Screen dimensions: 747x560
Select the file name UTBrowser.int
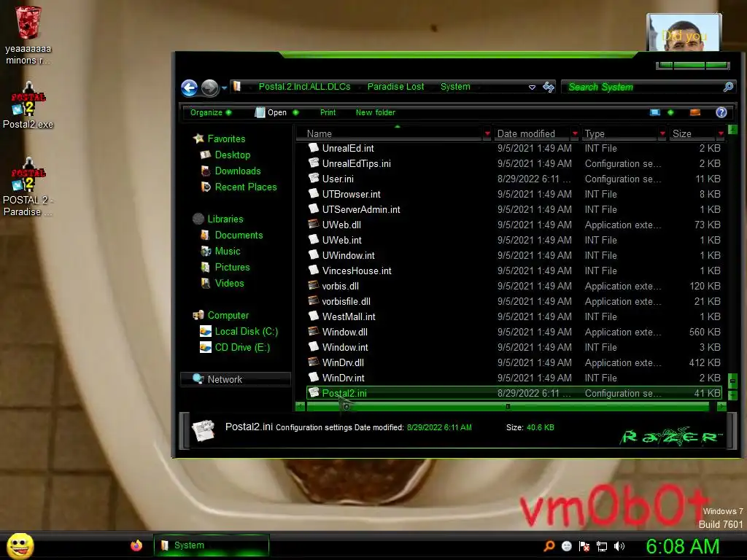tap(351, 194)
